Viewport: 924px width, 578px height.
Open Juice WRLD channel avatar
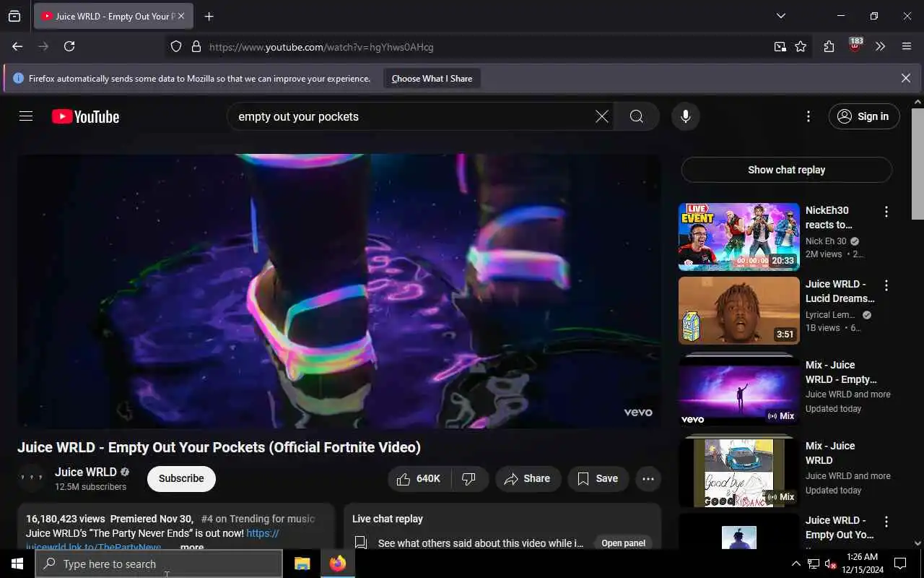[x=32, y=478]
